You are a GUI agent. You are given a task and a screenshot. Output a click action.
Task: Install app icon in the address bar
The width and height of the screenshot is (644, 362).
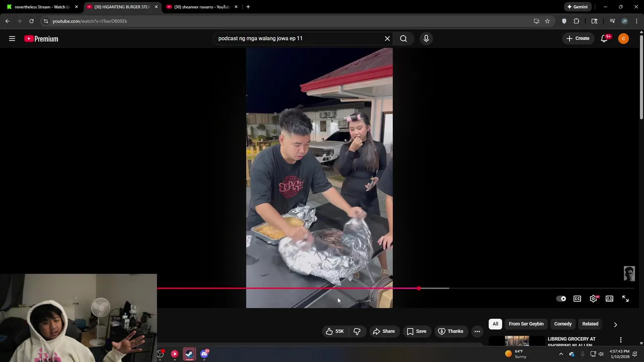(x=536, y=21)
